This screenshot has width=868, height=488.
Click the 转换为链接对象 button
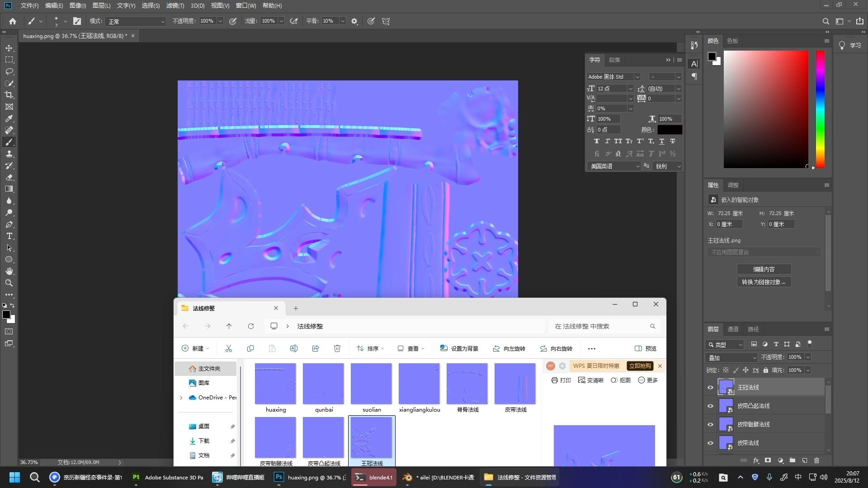point(764,282)
